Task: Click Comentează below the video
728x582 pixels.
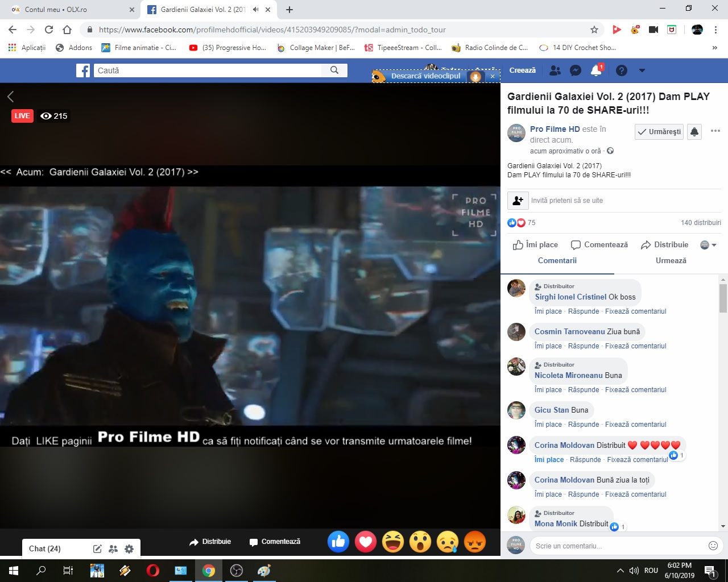Action: (275, 542)
